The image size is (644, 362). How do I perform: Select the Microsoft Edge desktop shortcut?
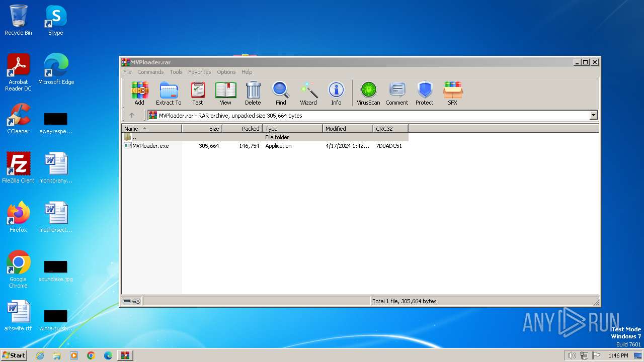click(x=56, y=69)
